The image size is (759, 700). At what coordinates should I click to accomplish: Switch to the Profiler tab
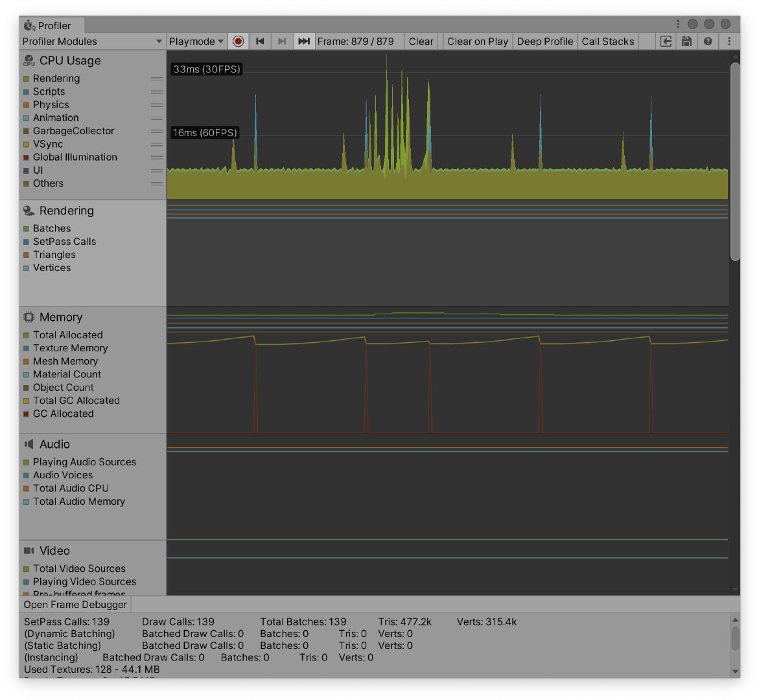pos(53,25)
